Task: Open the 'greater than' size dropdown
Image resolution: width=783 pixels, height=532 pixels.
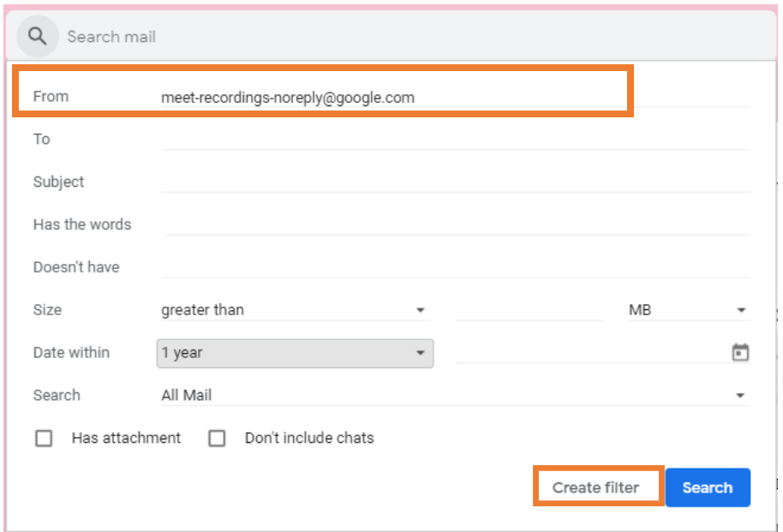Action: click(291, 309)
